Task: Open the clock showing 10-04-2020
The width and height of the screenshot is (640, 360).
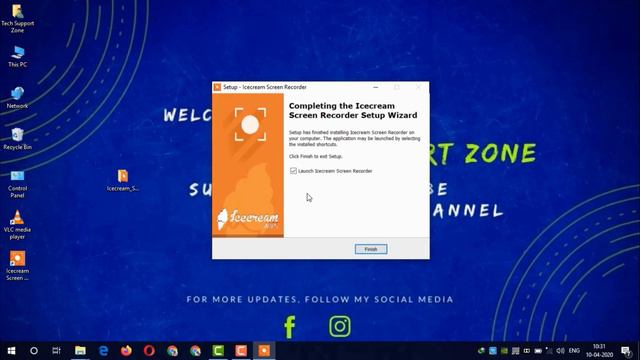Action: click(599, 351)
